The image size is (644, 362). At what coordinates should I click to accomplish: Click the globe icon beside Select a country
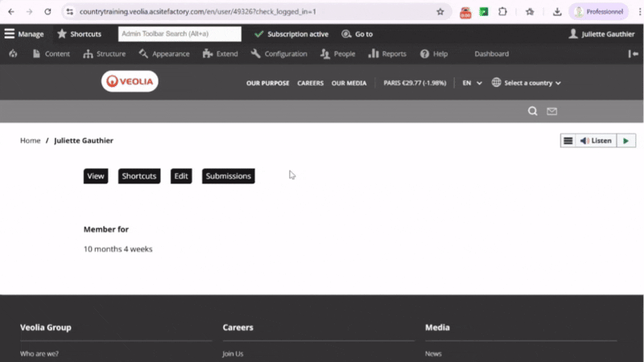point(496,83)
